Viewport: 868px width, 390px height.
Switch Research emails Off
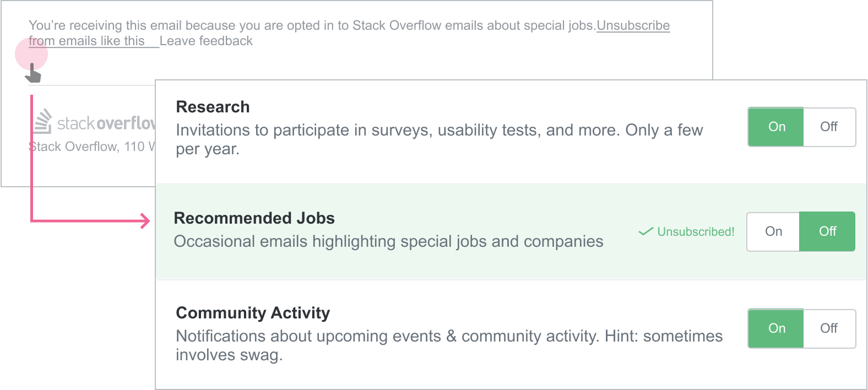(x=829, y=127)
